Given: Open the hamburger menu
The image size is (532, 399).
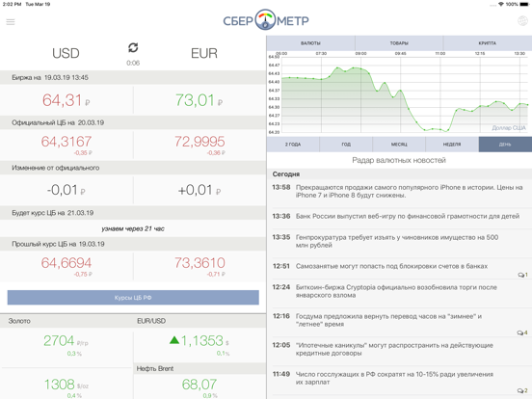Looking at the screenshot, I should click(x=11, y=22).
